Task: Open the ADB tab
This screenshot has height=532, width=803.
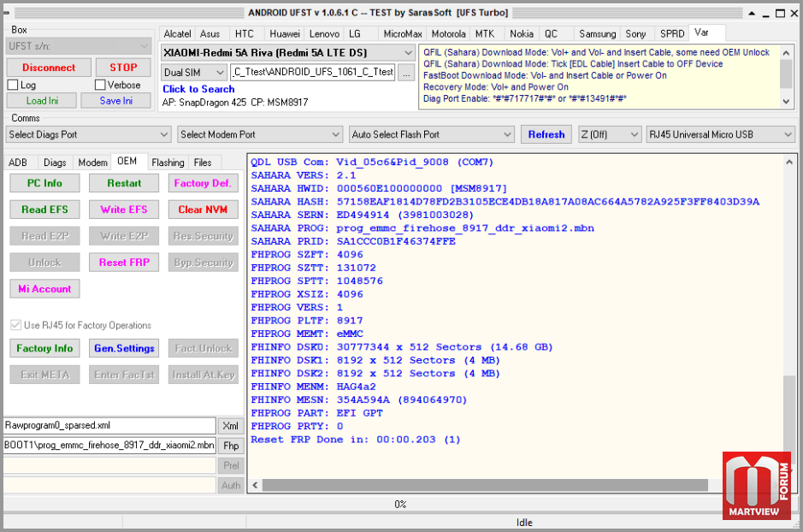Action: tap(18, 163)
